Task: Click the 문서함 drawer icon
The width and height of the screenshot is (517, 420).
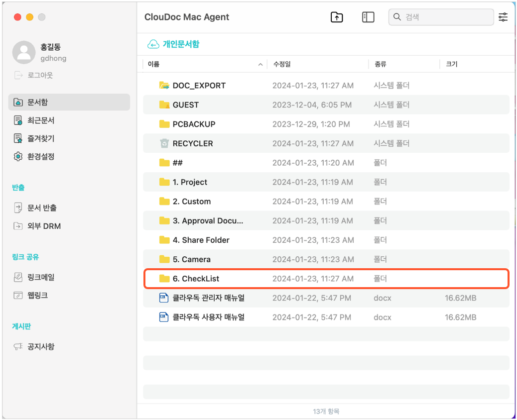Action: [x=18, y=102]
